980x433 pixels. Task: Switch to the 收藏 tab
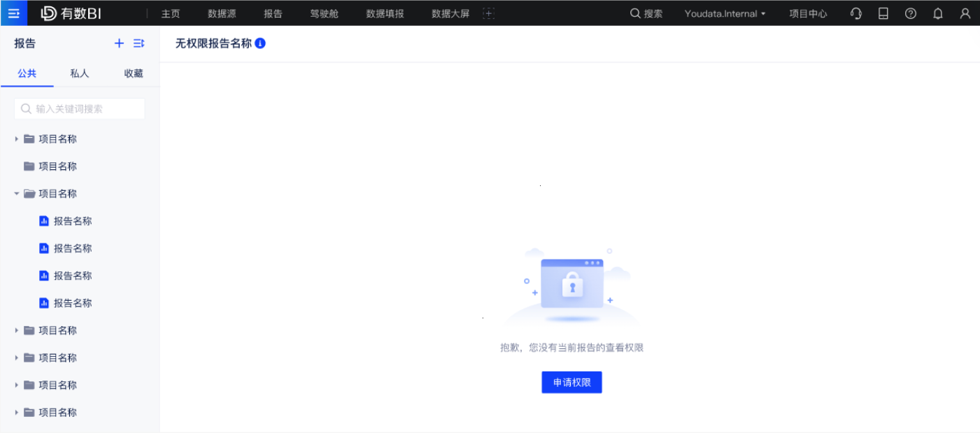(134, 73)
